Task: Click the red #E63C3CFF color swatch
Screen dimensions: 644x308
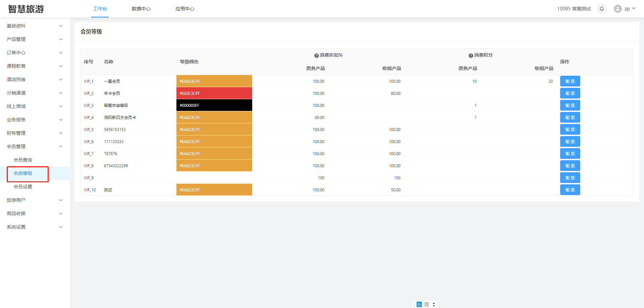Action: pyautogui.click(x=214, y=93)
